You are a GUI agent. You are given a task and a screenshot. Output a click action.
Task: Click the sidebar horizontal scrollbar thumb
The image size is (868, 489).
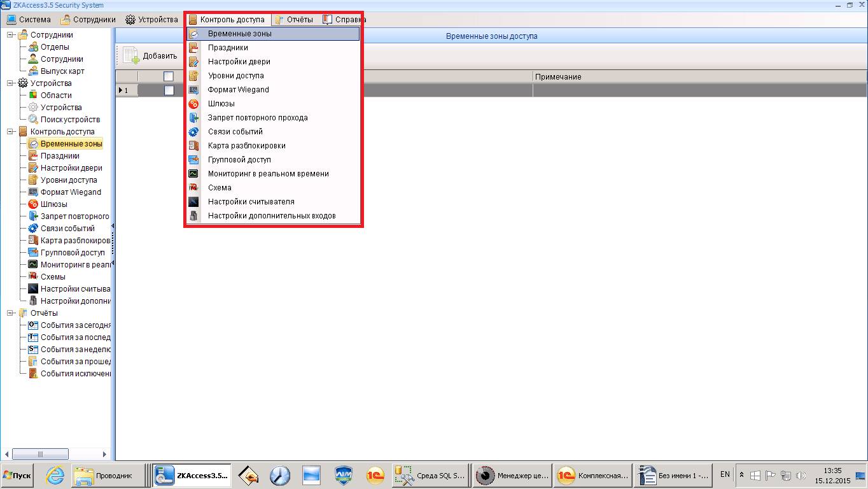click(41, 454)
